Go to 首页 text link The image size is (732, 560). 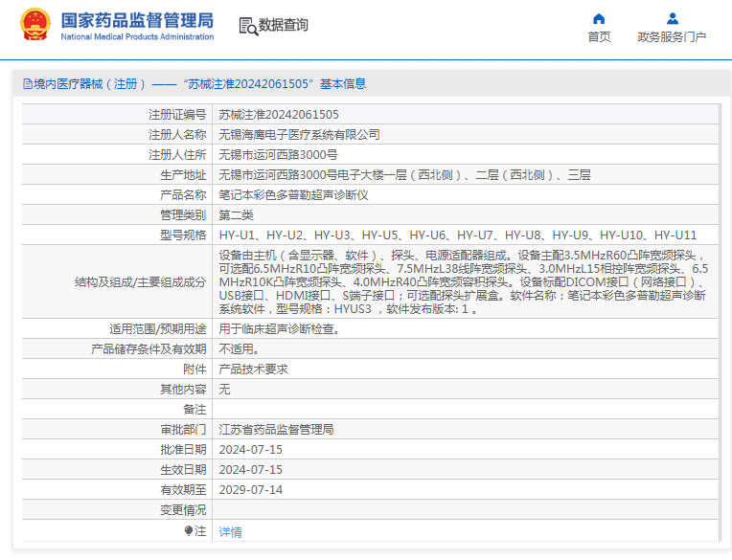pos(599,36)
